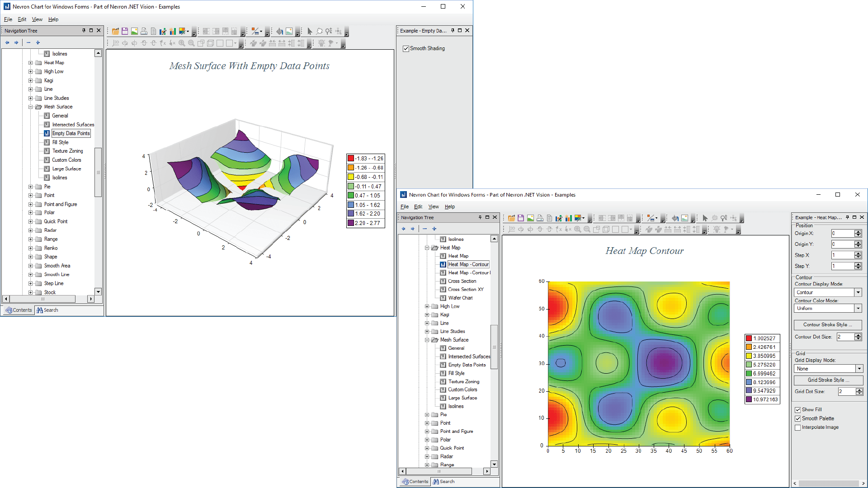Click the Grid Stroke Style button
The image size is (868, 488).
point(828,380)
